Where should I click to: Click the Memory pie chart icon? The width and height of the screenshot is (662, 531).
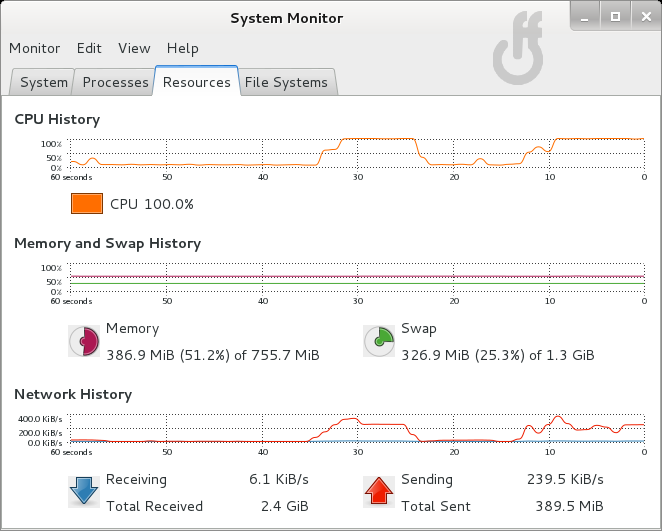click(x=84, y=341)
